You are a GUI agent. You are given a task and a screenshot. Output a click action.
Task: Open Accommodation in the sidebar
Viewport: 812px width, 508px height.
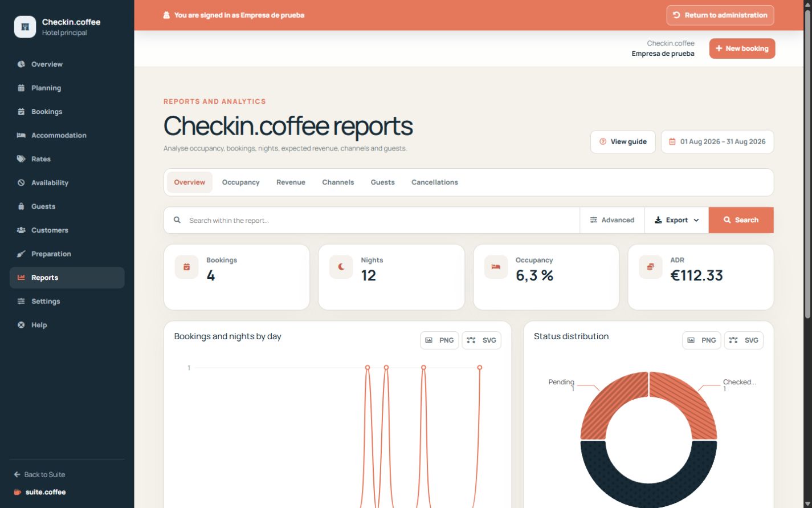[67, 135]
